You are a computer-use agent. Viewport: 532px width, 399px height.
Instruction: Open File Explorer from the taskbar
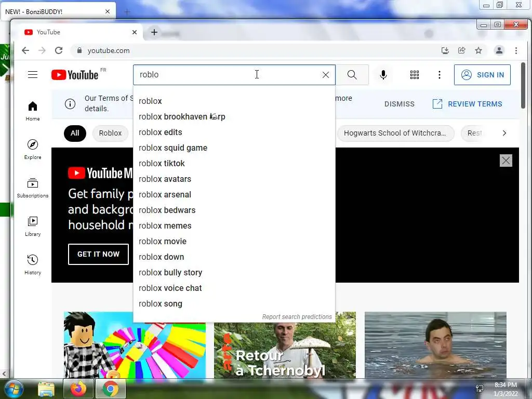[x=46, y=389]
